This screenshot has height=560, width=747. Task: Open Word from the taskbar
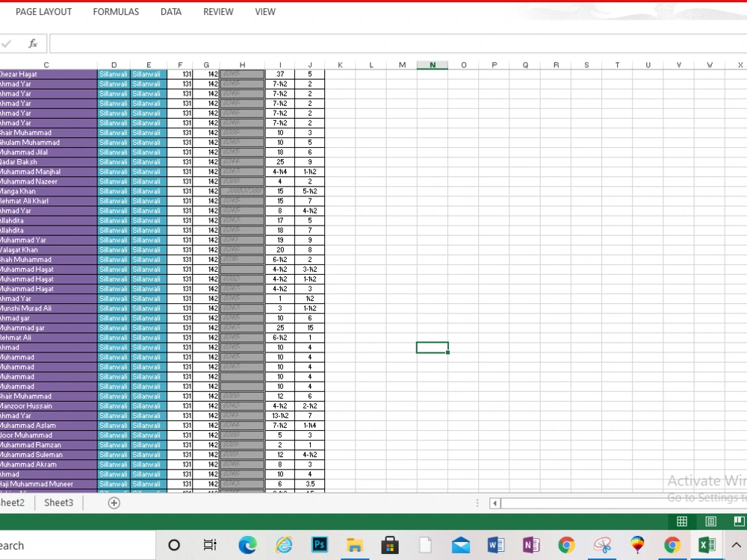click(x=496, y=545)
